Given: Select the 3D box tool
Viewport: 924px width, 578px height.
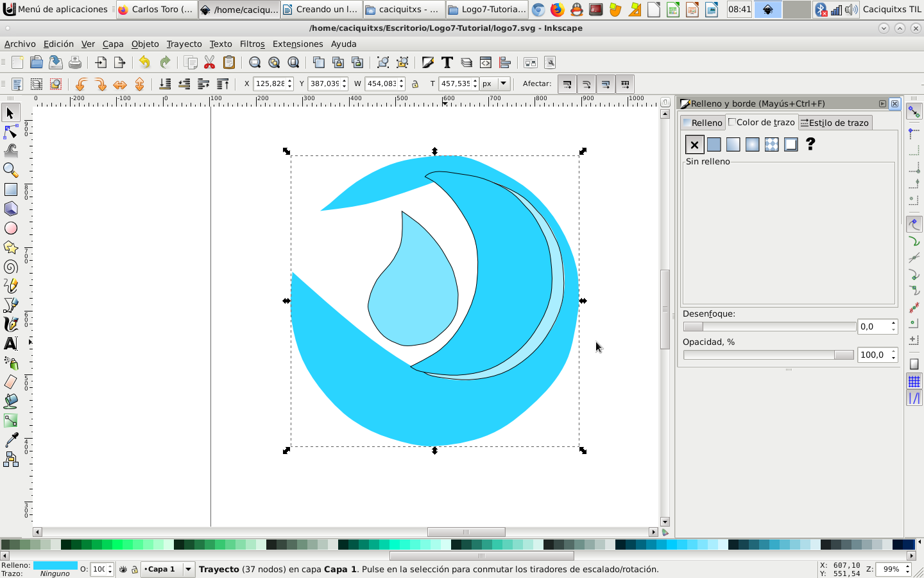Looking at the screenshot, I should (x=11, y=209).
